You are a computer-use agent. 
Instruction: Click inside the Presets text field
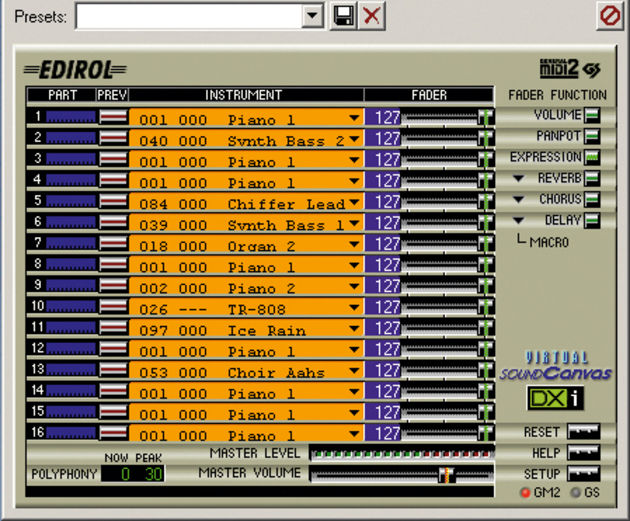coord(189,16)
